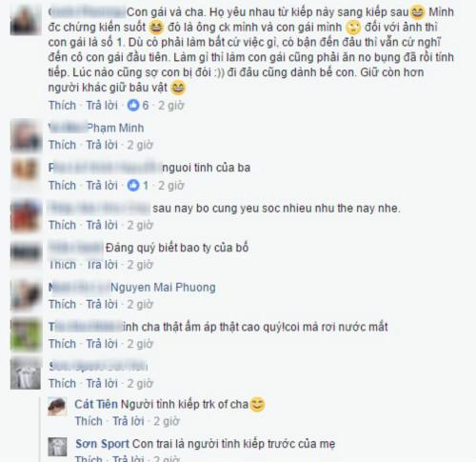Open Sơn Sport's avatar thumbnail
The width and height of the screenshot is (476, 462).
57,447
